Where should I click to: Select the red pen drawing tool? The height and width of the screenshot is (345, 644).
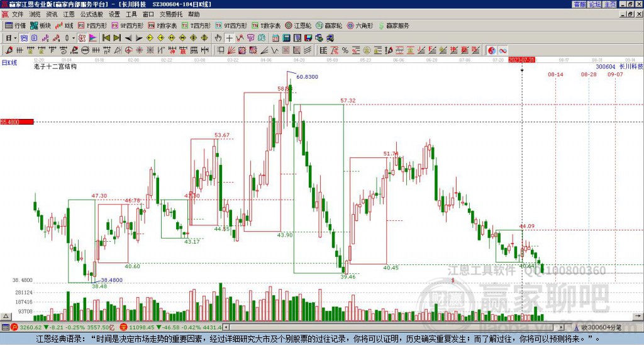pyautogui.click(x=9, y=50)
